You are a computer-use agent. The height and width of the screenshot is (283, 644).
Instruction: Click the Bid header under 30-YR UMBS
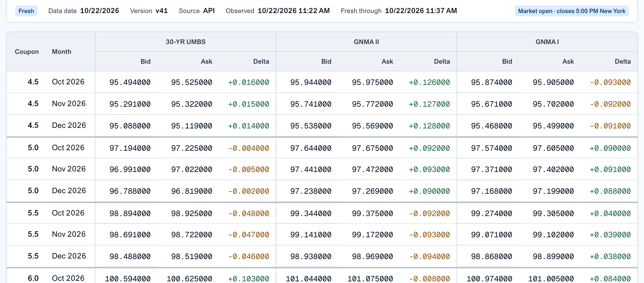tap(145, 61)
